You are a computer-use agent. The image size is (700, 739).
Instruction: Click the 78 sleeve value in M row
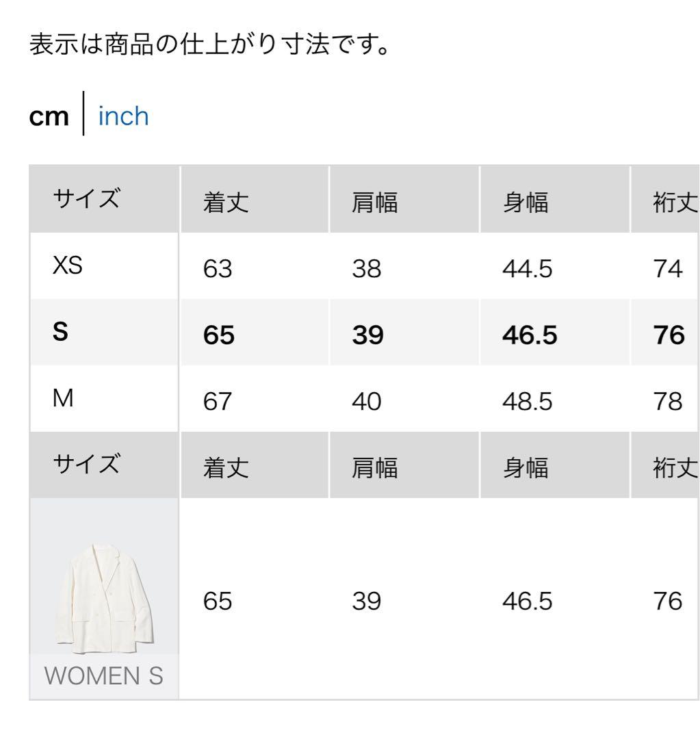tap(667, 402)
